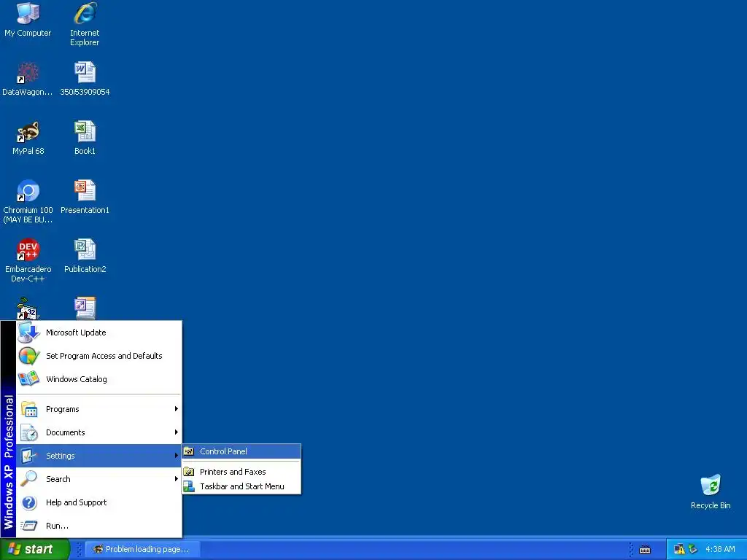
Task: Click the Run icon in Start menu
Action: tap(28, 526)
